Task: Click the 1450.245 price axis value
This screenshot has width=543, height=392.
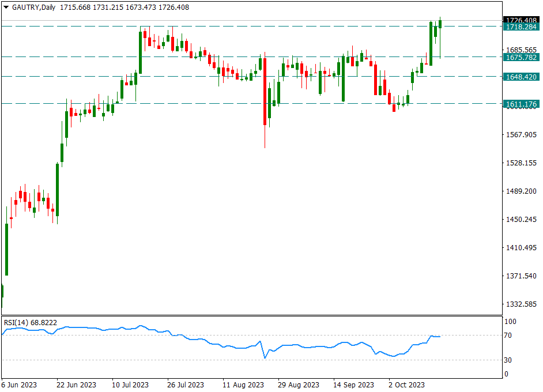Action: pyautogui.click(x=521, y=220)
